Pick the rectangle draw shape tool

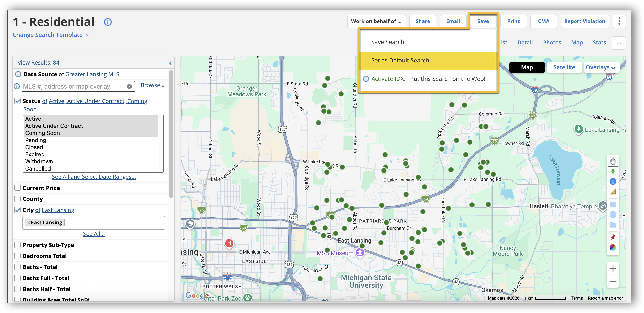(613, 204)
